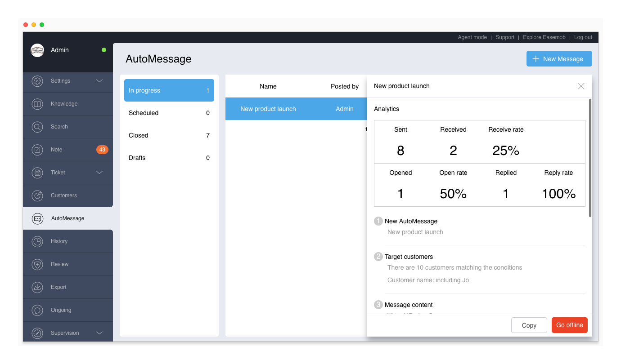Select the New product launch table row
The width and height of the screenshot is (621, 364).
(296, 109)
